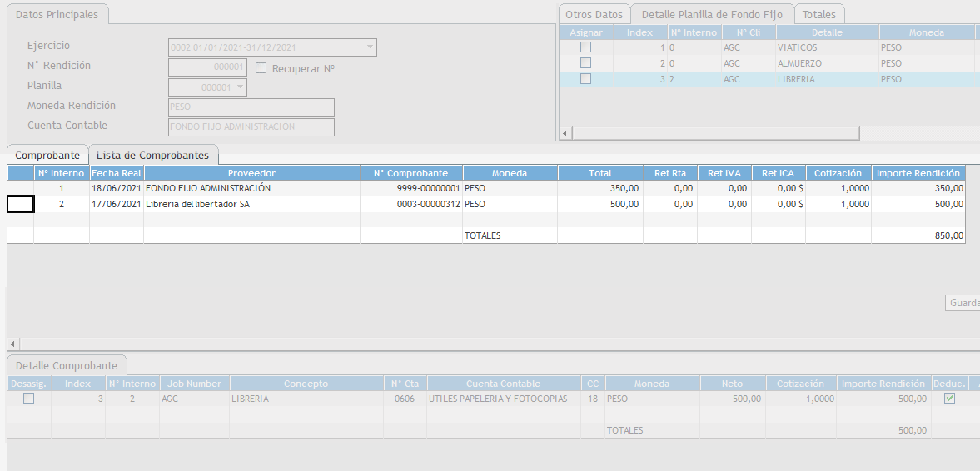Open Detalle Planilla de Fondo Fijo tab
The height and width of the screenshot is (471, 980).
712,15
